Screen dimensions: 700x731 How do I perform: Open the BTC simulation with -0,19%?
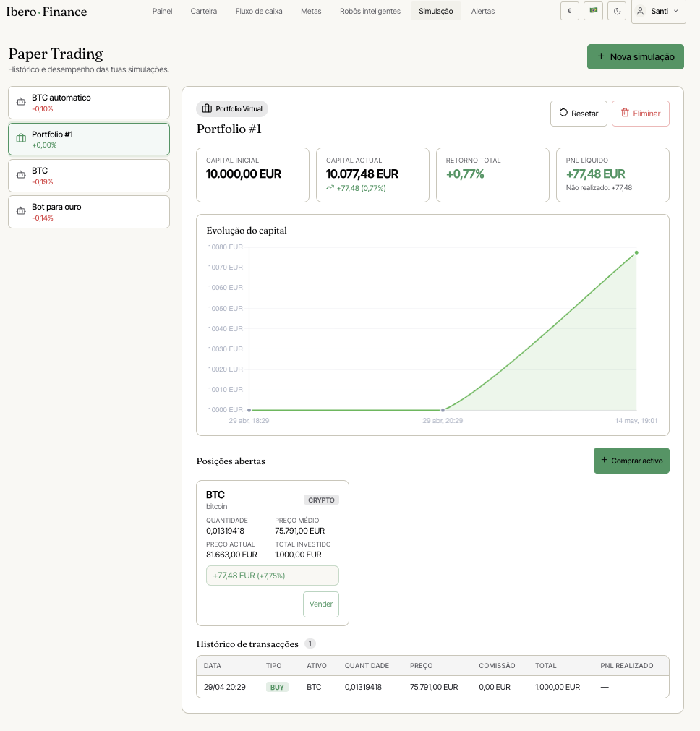[89, 176]
